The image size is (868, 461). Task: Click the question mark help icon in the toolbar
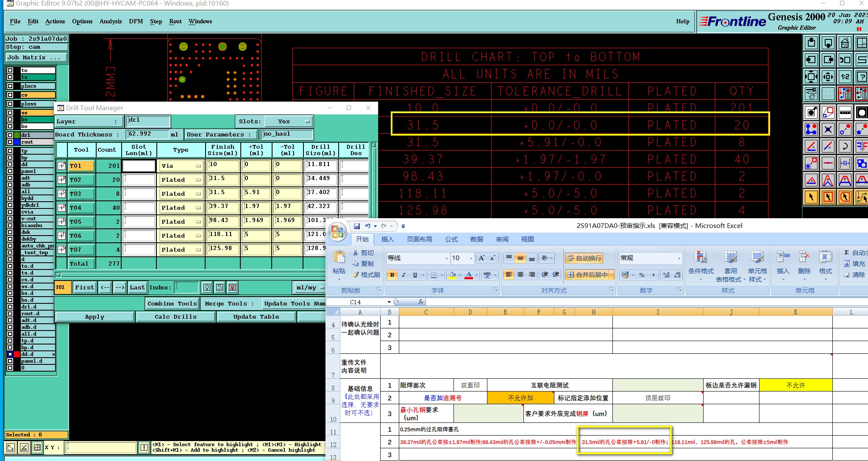(x=862, y=77)
